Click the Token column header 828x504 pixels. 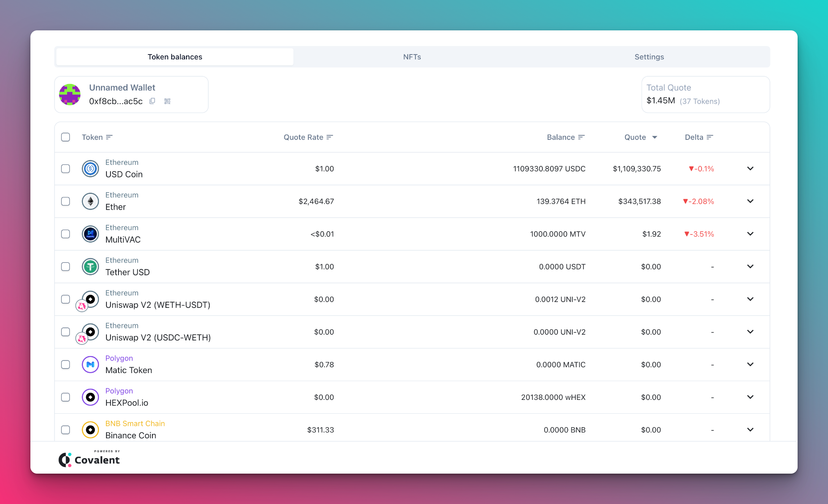coord(92,137)
